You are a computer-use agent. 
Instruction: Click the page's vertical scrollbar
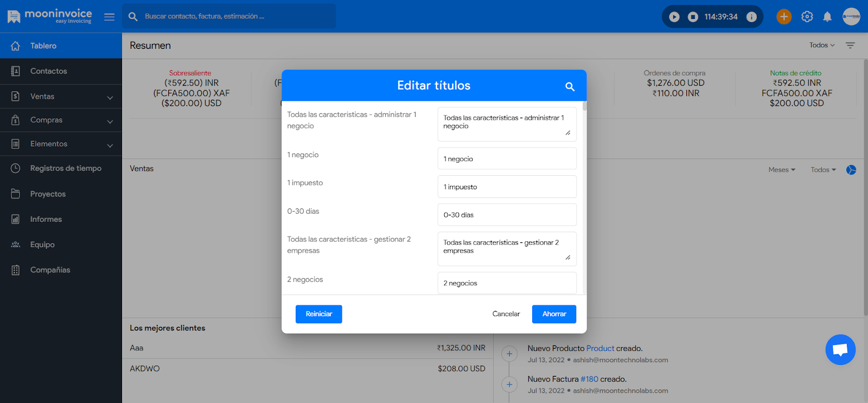[x=865, y=187]
